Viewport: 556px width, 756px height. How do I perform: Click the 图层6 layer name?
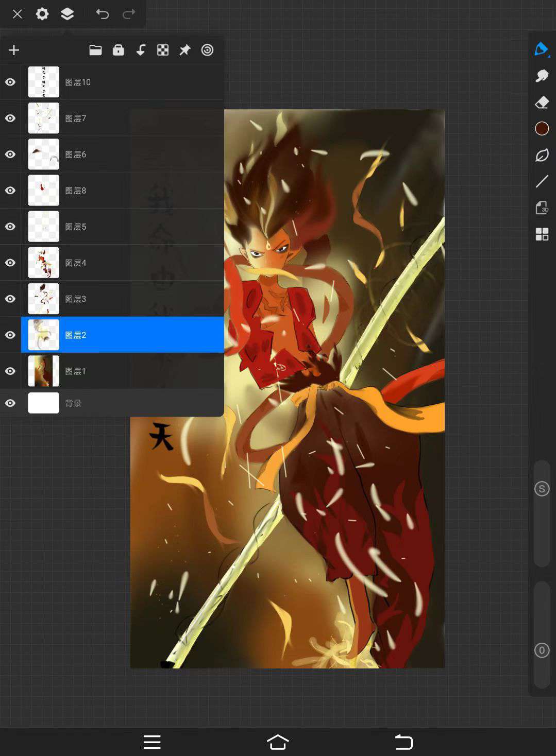(x=76, y=154)
